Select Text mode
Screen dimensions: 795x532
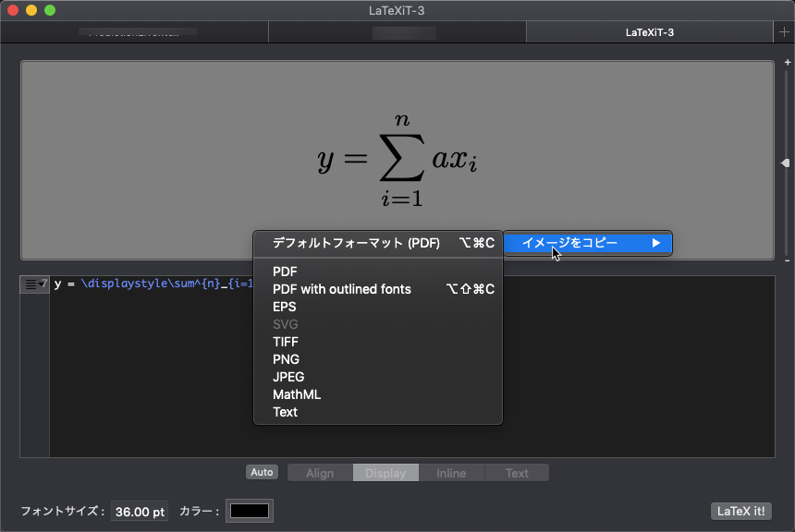(517, 473)
